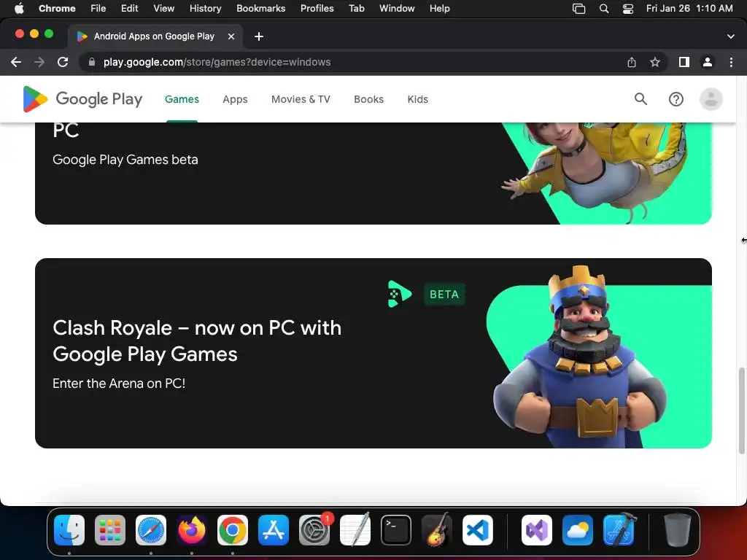Open the Weather app in Dock
This screenshot has height=560, width=747.
578,530
